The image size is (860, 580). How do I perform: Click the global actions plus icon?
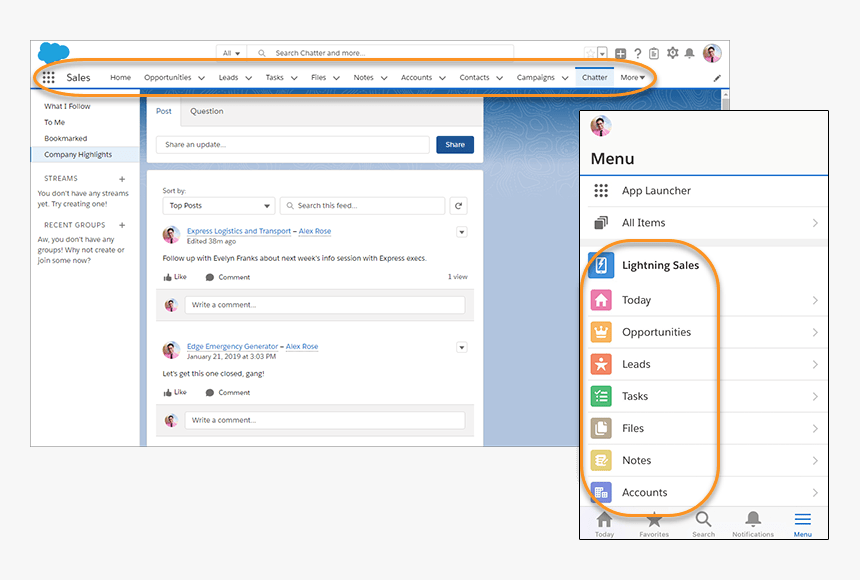620,53
